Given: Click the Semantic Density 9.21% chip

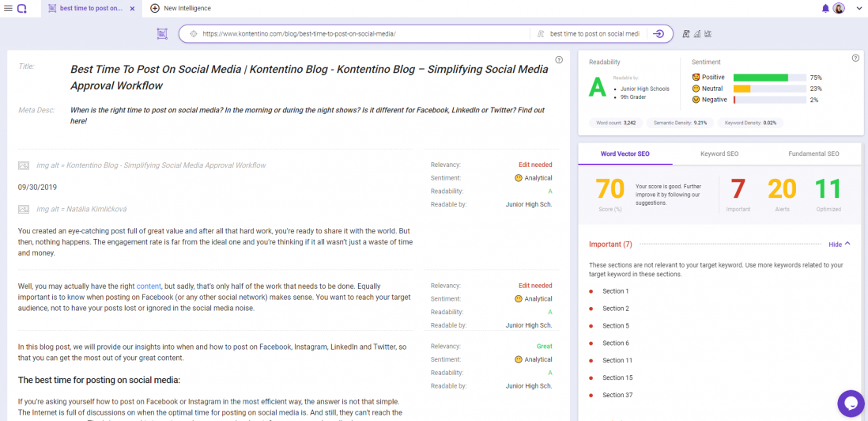Looking at the screenshot, I should click(681, 123).
